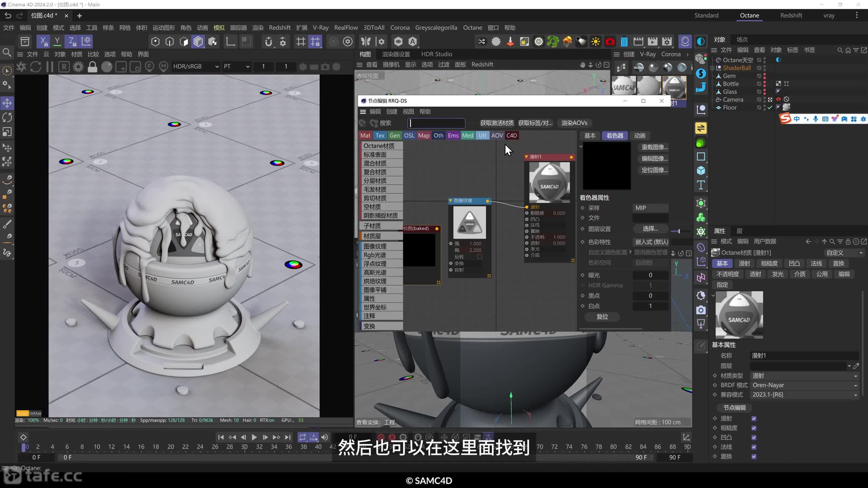Click the trash can icon in top toolbar
The image size is (868, 488).
pyautogui.click(x=624, y=42)
